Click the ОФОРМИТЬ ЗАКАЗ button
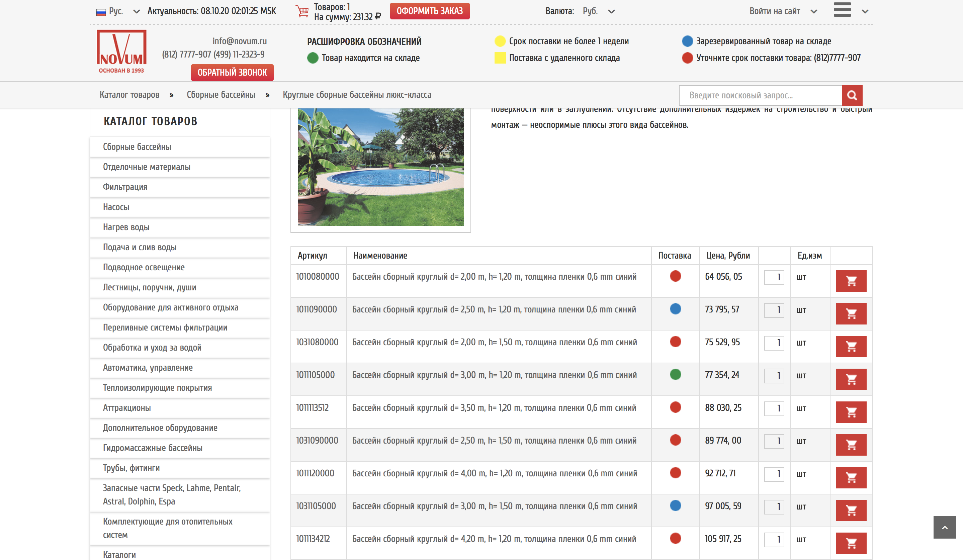 click(430, 11)
